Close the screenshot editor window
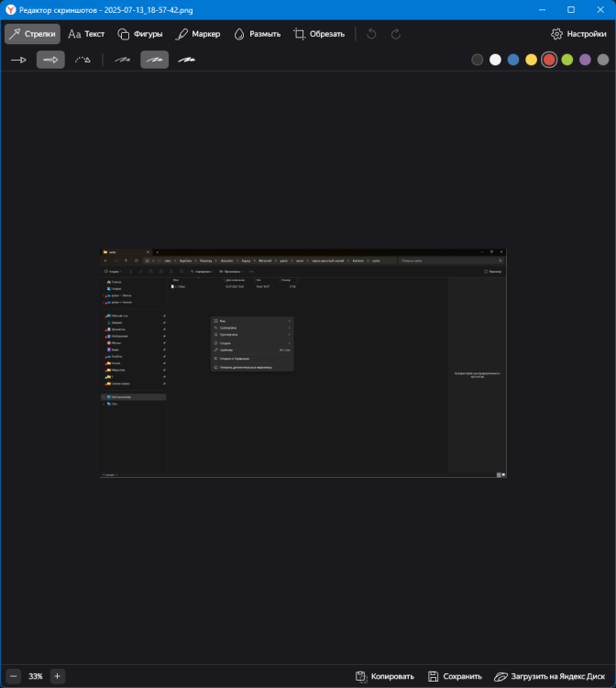Image resolution: width=616 pixels, height=688 pixels. [x=600, y=10]
